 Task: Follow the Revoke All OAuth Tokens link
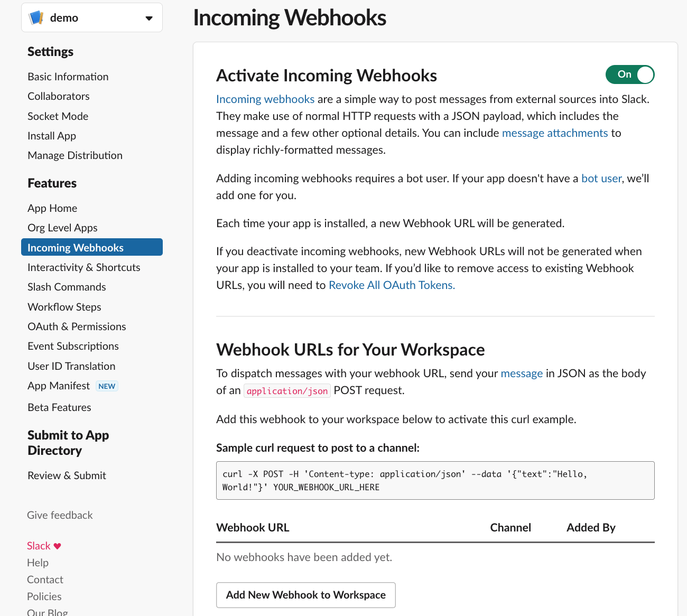392,285
